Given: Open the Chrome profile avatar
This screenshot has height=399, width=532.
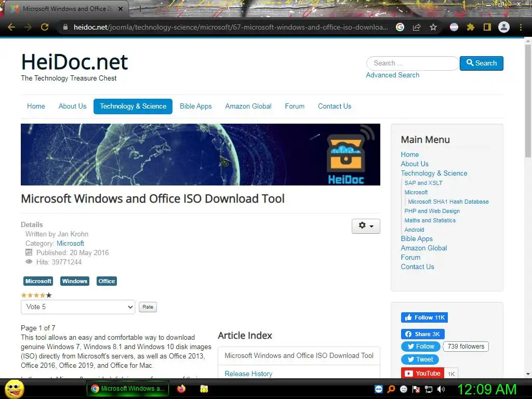Looking at the screenshot, I should (504, 27).
